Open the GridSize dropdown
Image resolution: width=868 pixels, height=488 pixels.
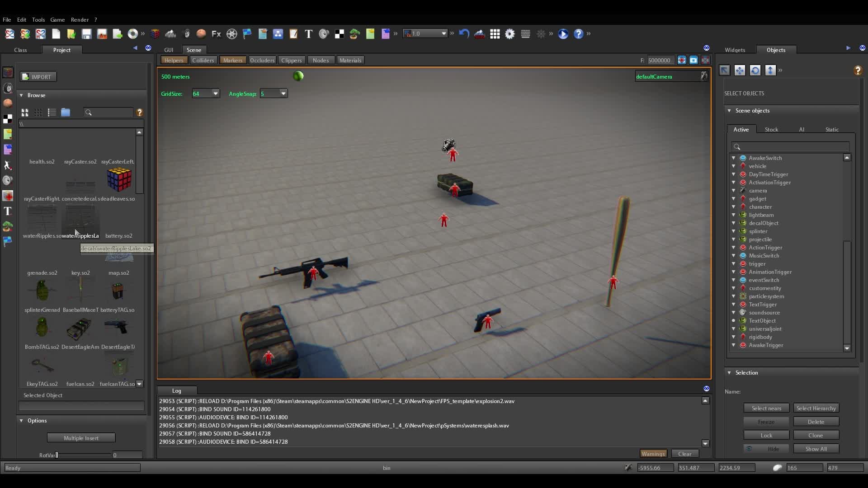215,94
